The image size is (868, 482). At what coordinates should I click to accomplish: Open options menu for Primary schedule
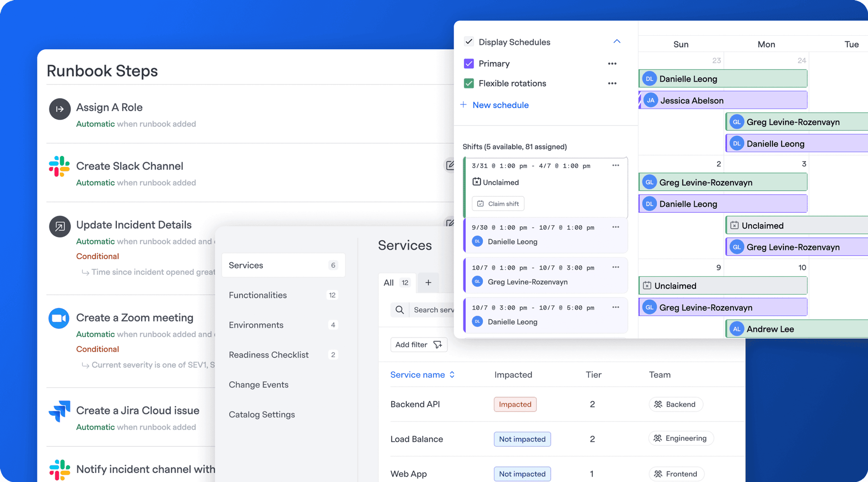click(612, 64)
